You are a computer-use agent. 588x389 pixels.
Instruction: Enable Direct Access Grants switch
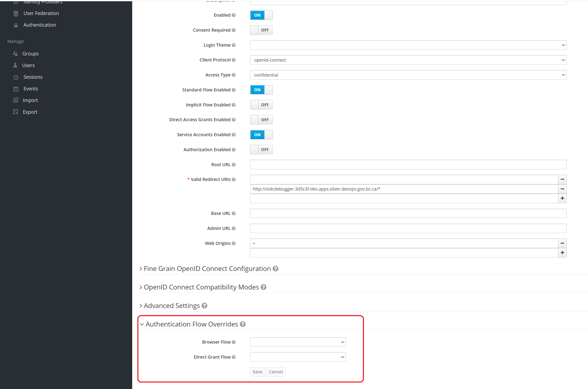(x=261, y=120)
